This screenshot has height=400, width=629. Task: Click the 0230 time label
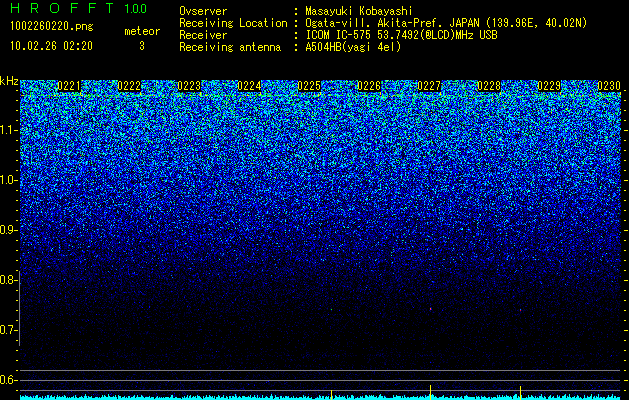(x=609, y=86)
